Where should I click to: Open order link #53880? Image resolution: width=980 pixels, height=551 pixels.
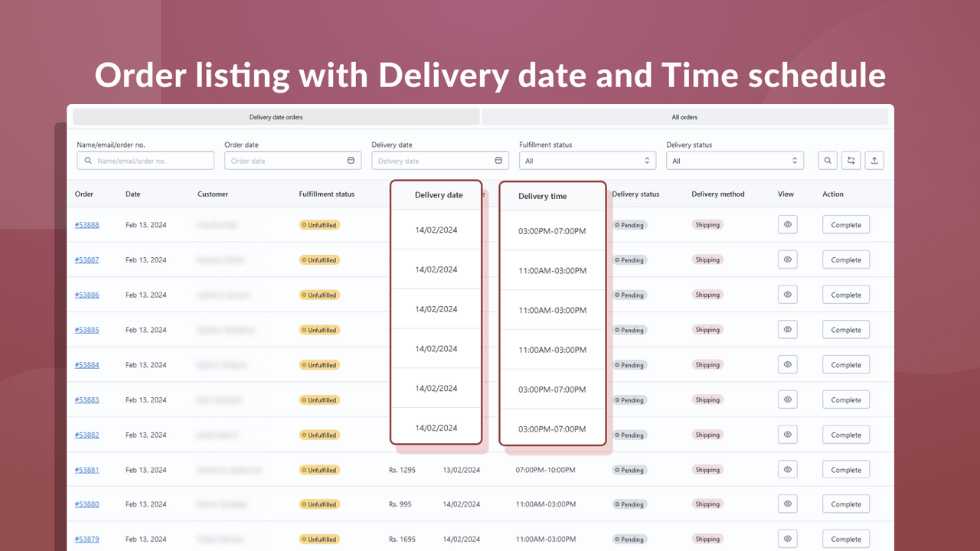pos(87,504)
